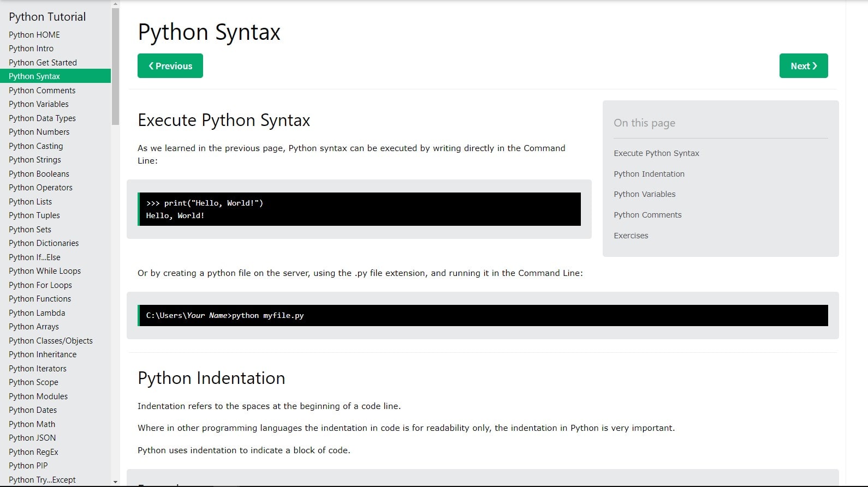Screen dimensions: 868x487
Task: Click the python myfile.py command block
Action: click(483, 316)
